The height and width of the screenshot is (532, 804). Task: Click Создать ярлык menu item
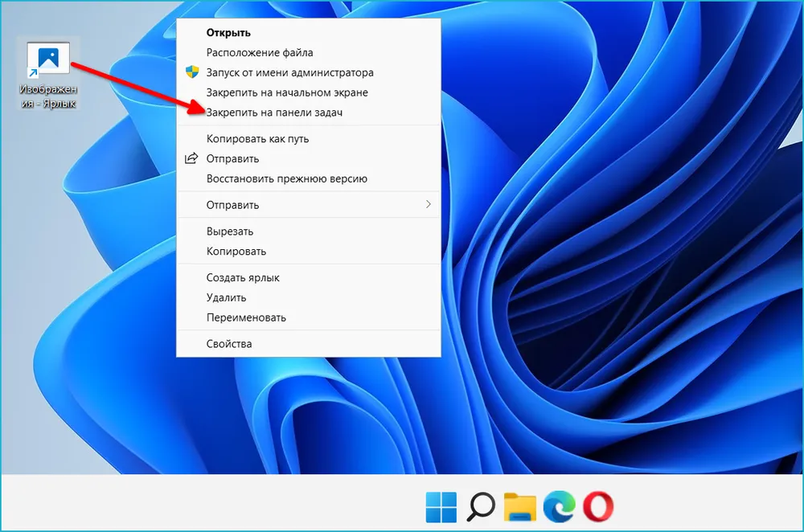point(243,277)
